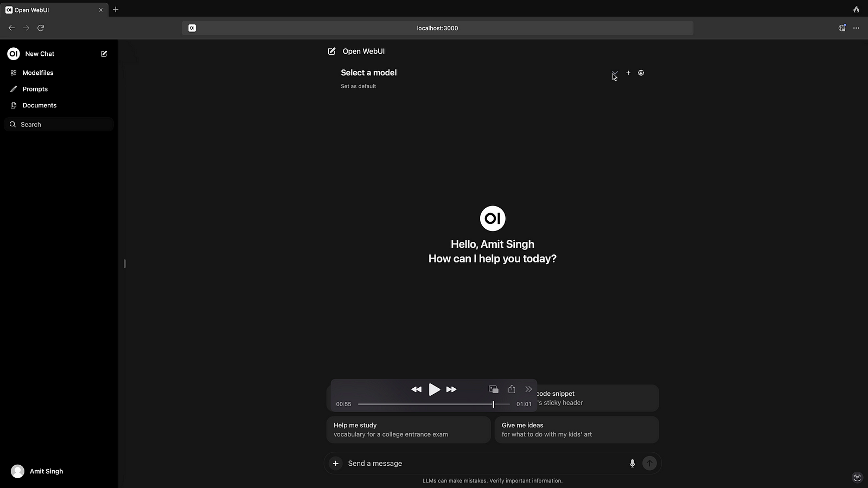Viewport: 868px width, 488px height.
Task: Open the Modelfiles page
Action: tap(37, 73)
